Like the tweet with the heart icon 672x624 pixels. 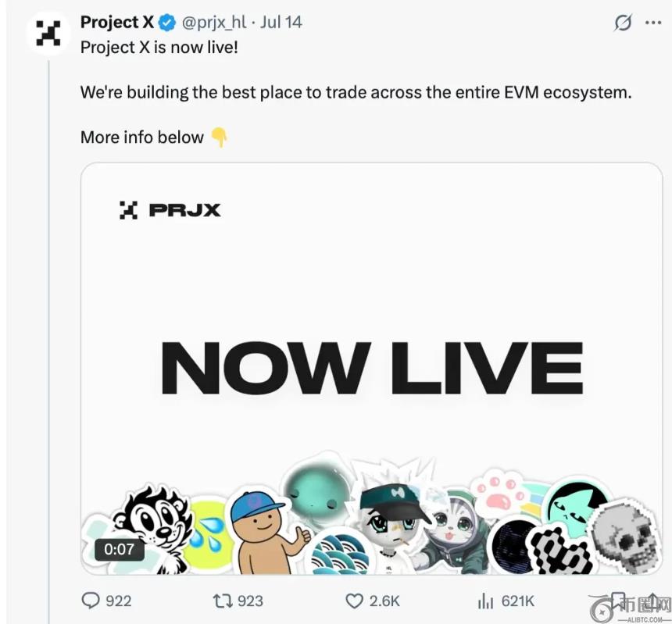[x=355, y=600]
